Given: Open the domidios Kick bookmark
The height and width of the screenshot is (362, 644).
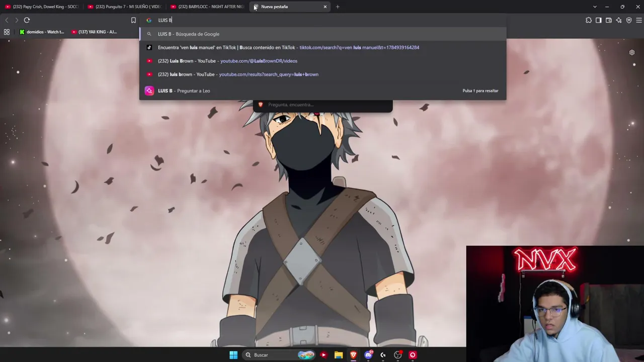Looking at the screenshot, I should tap(42, 32).
